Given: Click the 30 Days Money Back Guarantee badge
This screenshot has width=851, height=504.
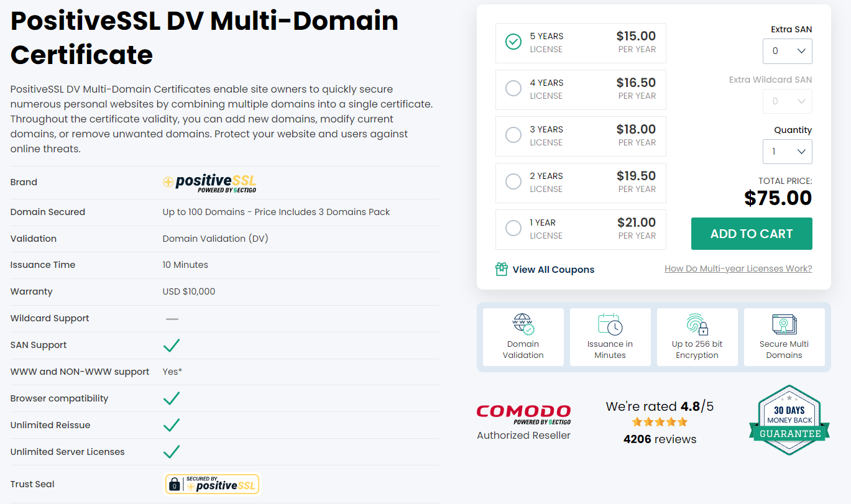Looking at the screenshot, I should [790, 420].
